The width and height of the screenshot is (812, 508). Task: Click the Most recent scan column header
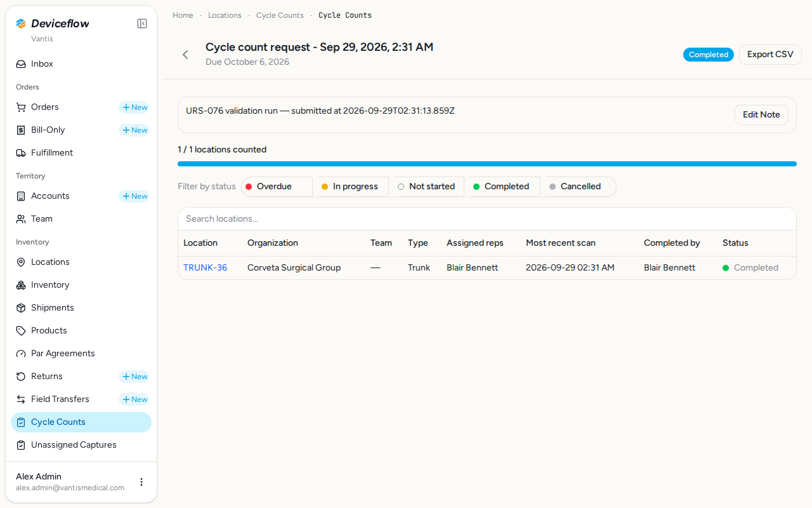[561, 243]
